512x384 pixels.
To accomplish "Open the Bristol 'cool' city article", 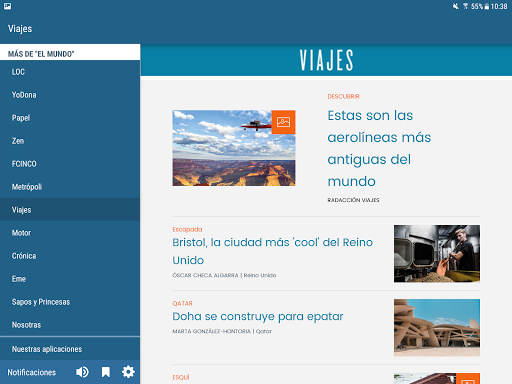I will point(272,251).
